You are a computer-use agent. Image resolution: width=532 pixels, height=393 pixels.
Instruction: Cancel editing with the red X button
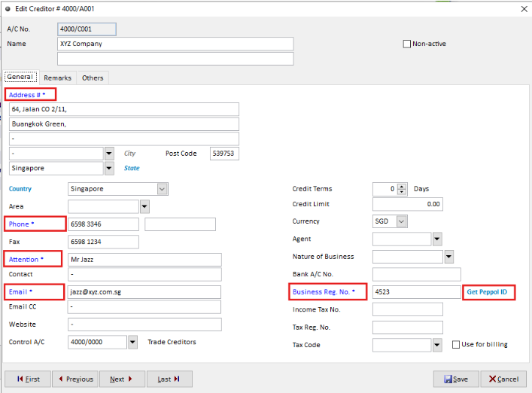tap(503, 379)
